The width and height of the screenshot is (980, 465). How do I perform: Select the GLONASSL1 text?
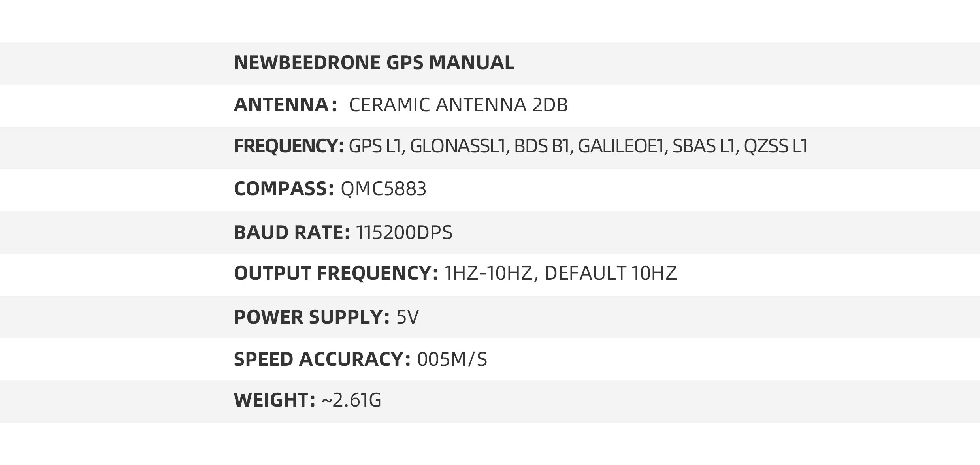tap(458, 146)
